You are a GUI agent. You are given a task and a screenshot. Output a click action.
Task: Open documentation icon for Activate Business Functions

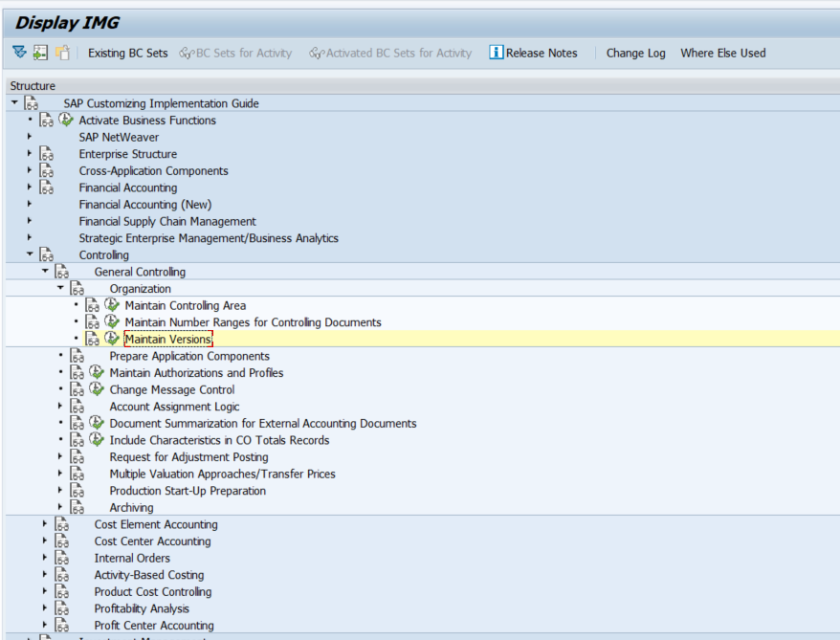[x=47, y=120]
